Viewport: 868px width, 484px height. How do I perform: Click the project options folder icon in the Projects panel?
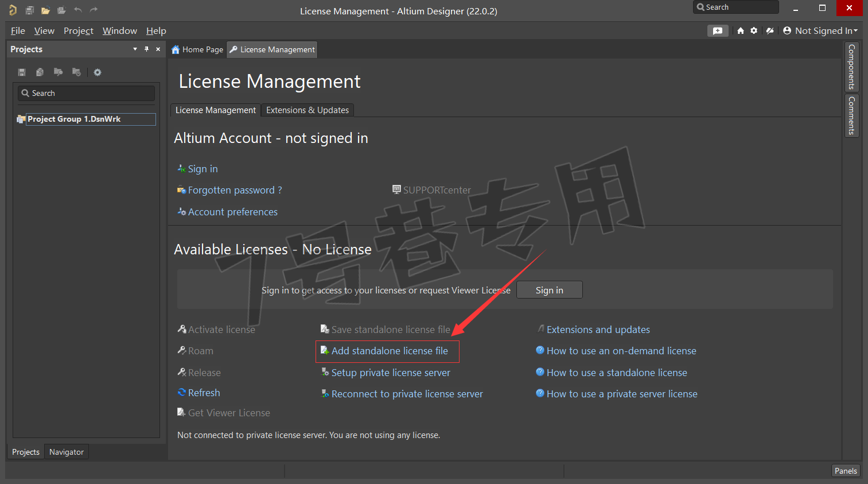click(x=76, y=72)
